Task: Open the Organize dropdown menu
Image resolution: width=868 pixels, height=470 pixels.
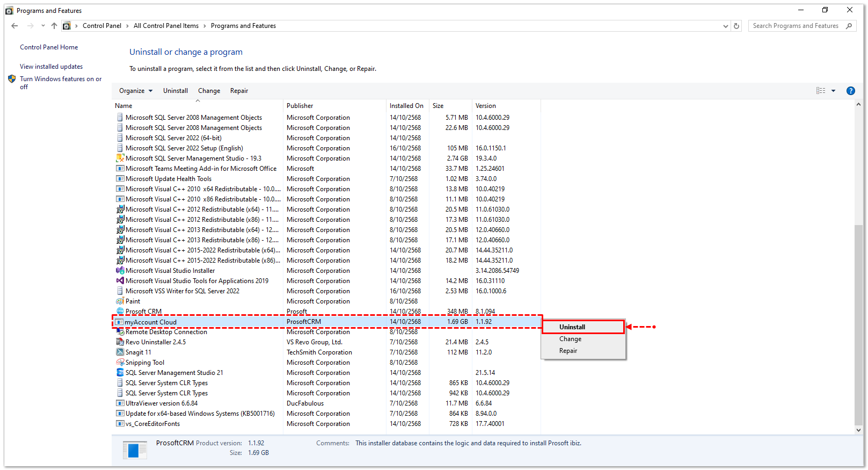Action: tap(136, 91)
